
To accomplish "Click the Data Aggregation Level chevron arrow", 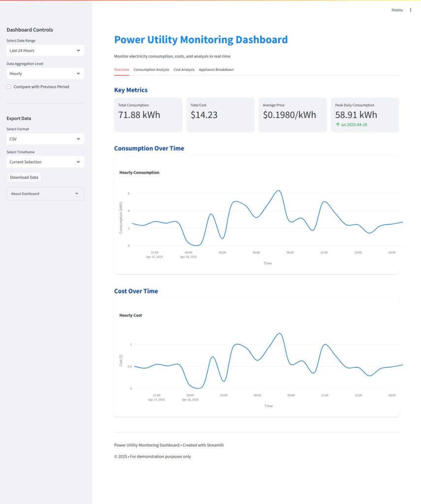I will [x=78, y=73].
